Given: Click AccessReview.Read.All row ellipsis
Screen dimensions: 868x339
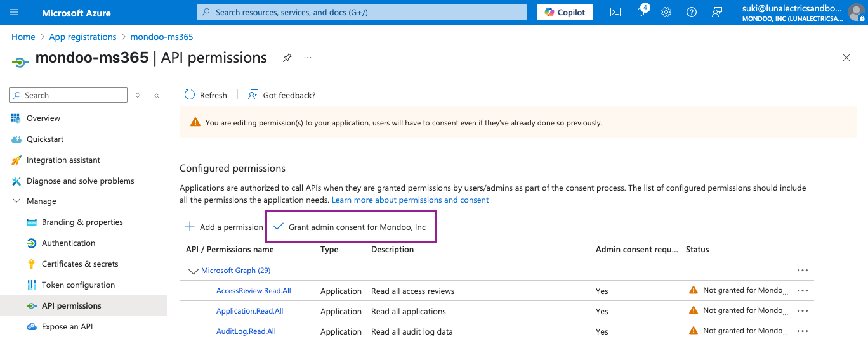Looking at the screenshot, I should point(803,290).
